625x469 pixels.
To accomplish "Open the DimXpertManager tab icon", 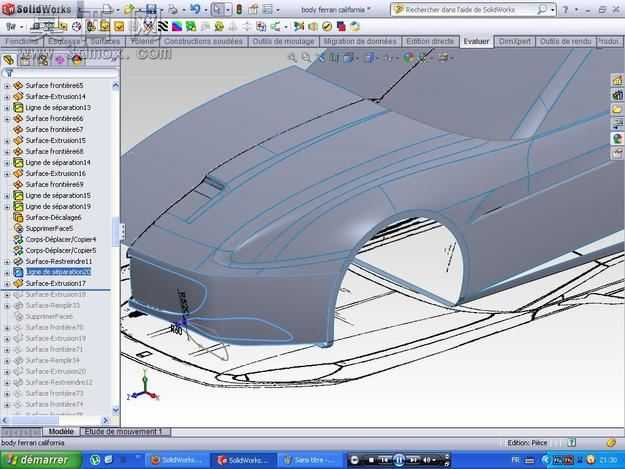I will click(x=60, y=60).
